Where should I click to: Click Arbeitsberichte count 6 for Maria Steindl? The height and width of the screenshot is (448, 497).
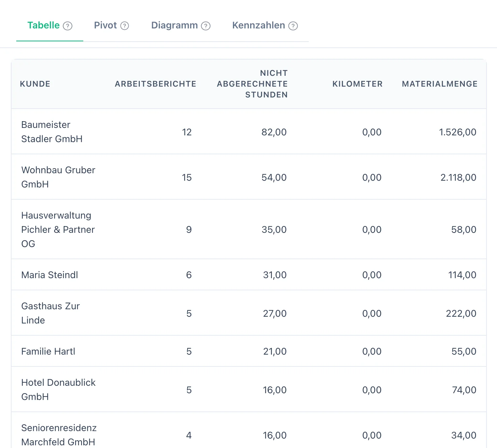[x=189, y=275]
